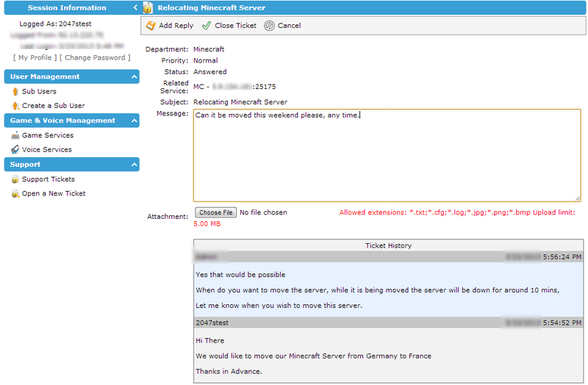Click 'Logged As: 2047stest' text
The image size is (588, 385).
click(56, 24)
